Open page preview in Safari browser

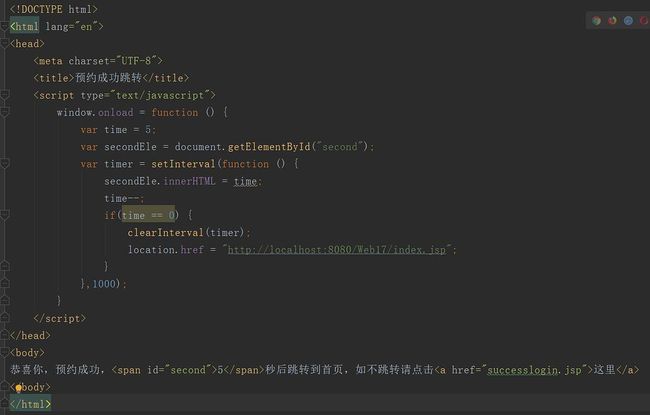tap(628, 21)
